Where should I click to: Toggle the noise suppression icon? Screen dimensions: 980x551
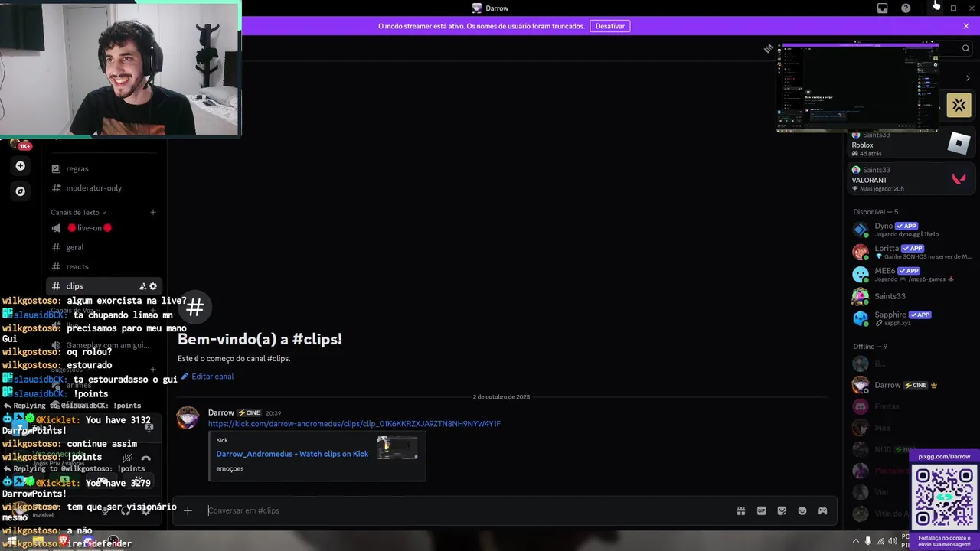pos(127,458)
